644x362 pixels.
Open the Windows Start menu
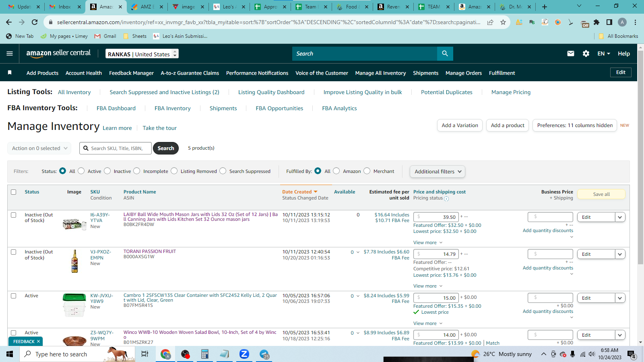(10, 354)
